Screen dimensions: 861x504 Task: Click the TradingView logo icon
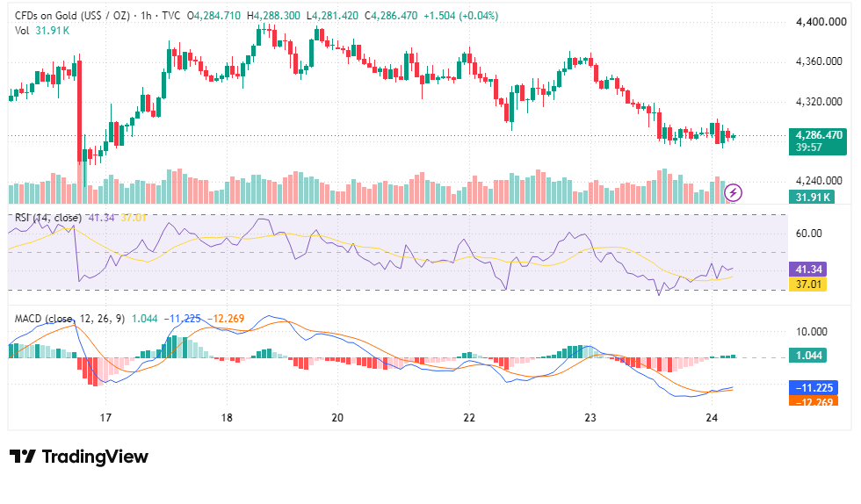(x=23, y=457)
